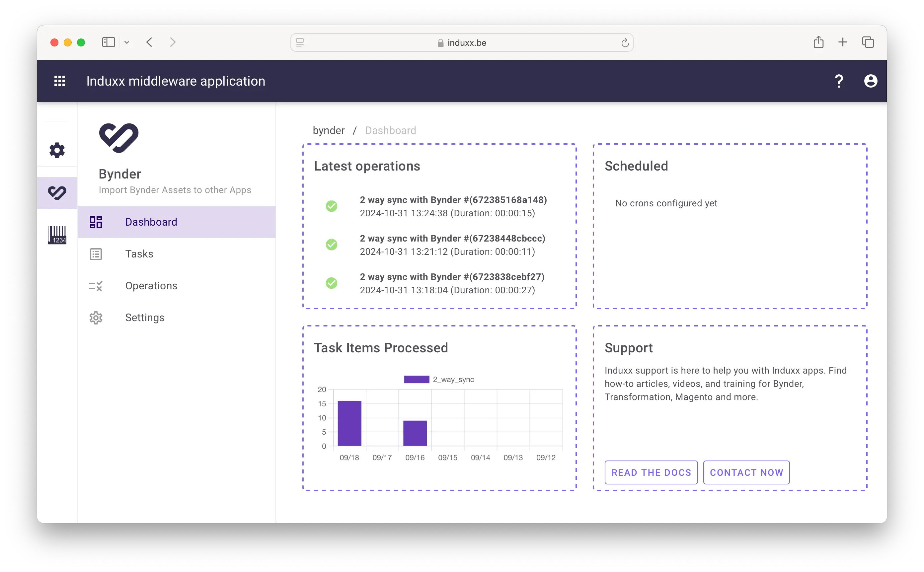Open the user account profile icon
This screenshot has width=924, height=572.
[870, 81]
